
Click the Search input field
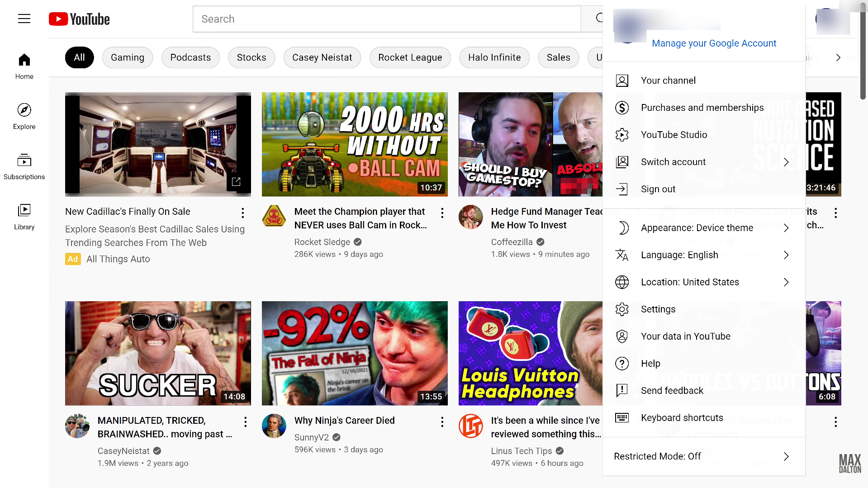point(387,19)
